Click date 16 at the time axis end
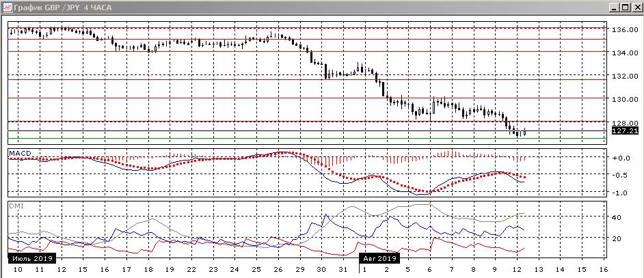Image resolution: width=644 pixels, height=278 pixels. click(x=602, y=270)
